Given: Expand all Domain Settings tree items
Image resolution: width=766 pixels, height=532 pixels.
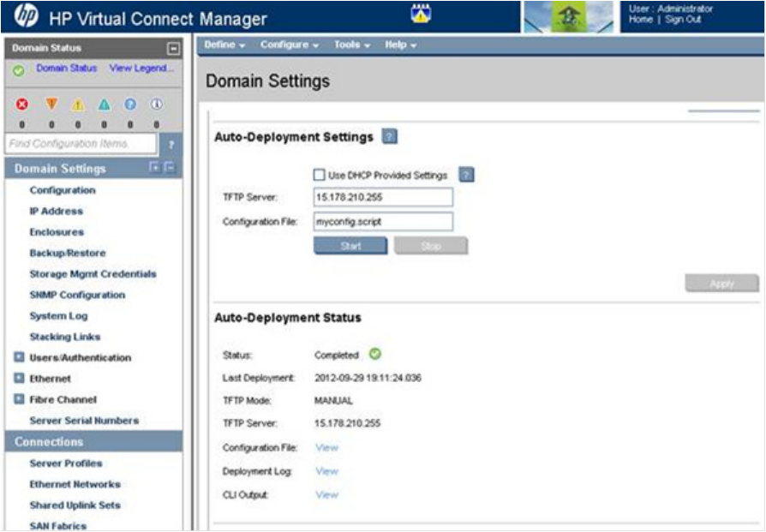Looking at the screenshot, I should (x=154, y=167).
